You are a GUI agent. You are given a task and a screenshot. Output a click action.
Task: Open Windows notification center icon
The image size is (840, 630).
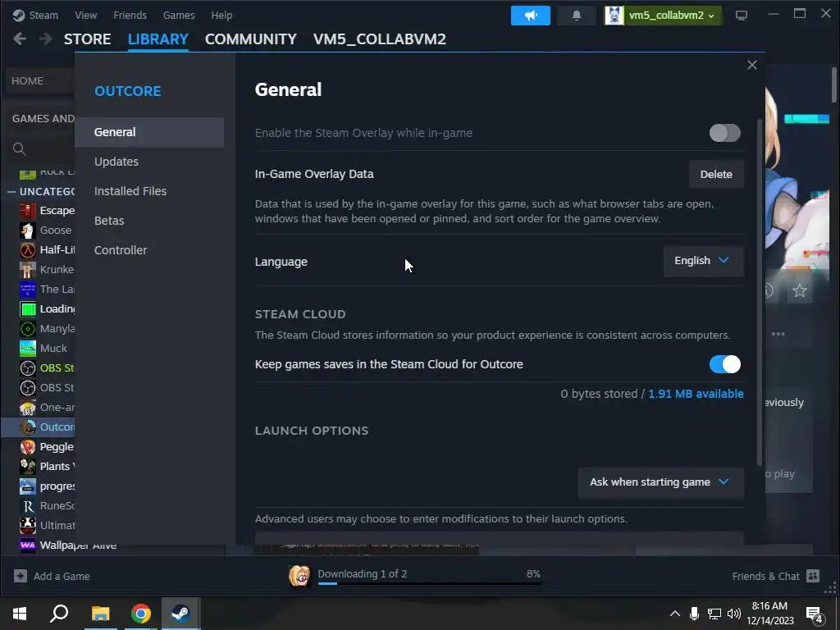coord(815,614)
